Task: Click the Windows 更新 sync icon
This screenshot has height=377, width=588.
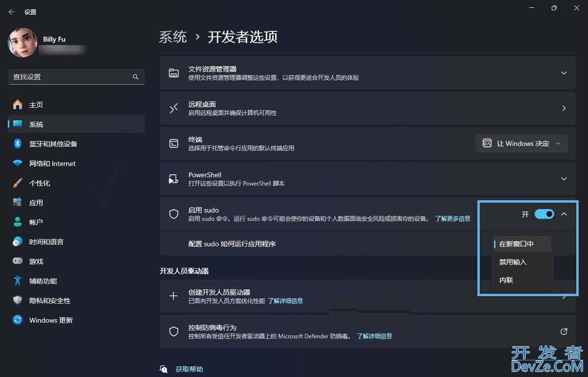Action: [18, 320]
